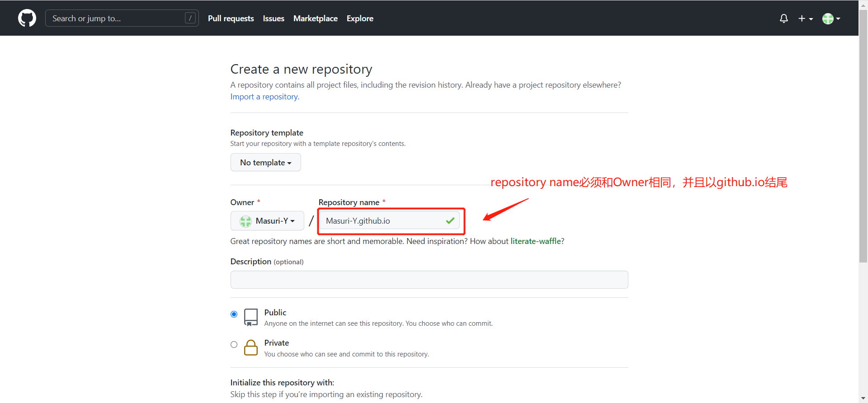Click the green checkmark in repository name
This screenshot has width=868, height=403.
[x=450, y=221]
